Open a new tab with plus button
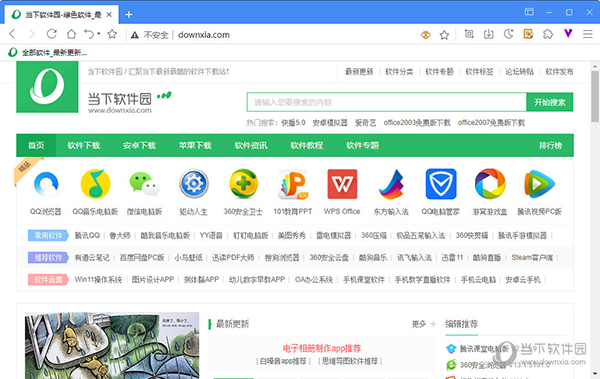The image size is (600, 379). (x=129, y=15)
